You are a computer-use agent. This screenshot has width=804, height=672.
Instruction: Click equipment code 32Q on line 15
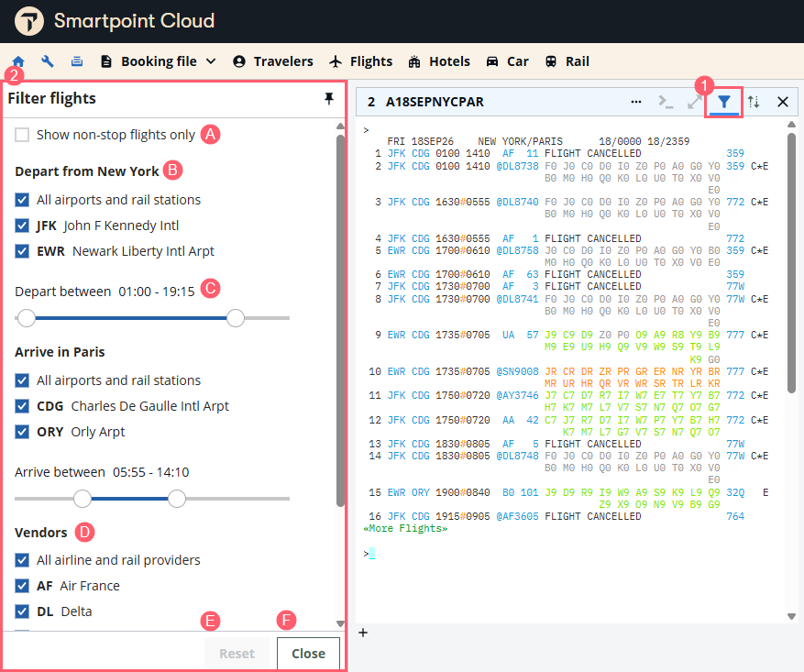pyautogui.click(x=735, y=492)
